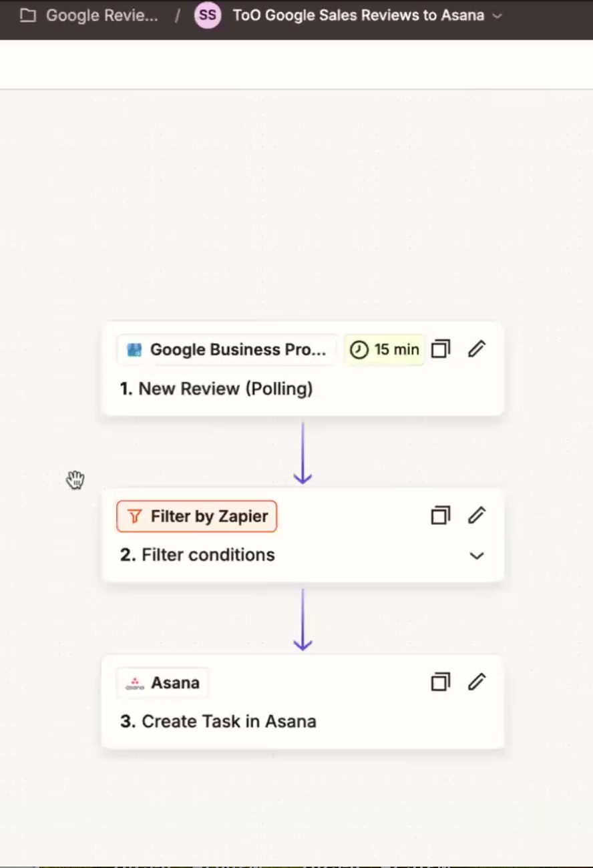Duplicate the Asana step

click(x=441, y=682)
